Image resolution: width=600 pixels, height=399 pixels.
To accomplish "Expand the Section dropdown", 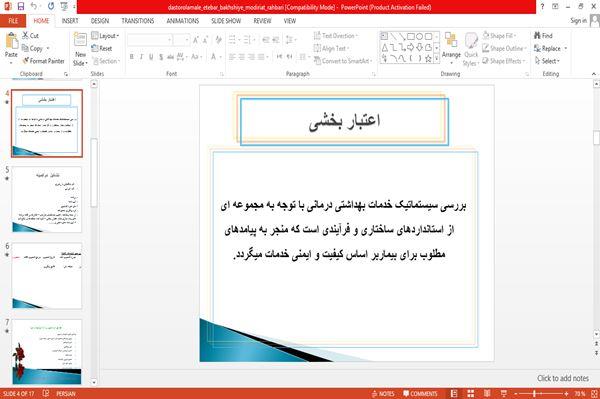I will pos(106,61).
